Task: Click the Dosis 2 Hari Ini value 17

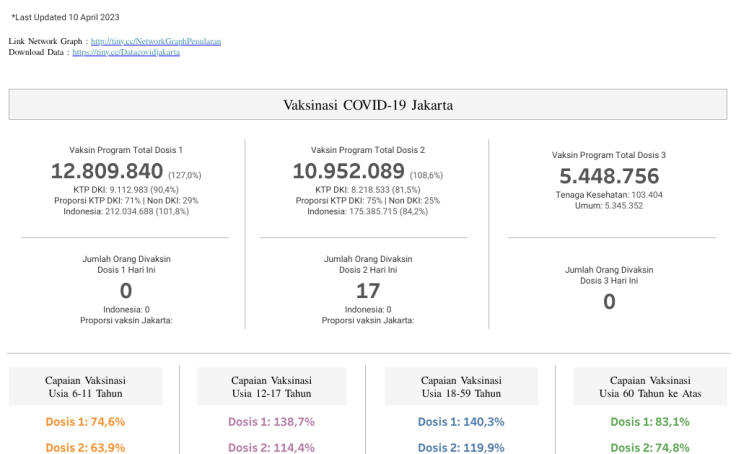Action: [x=368, y=291]
